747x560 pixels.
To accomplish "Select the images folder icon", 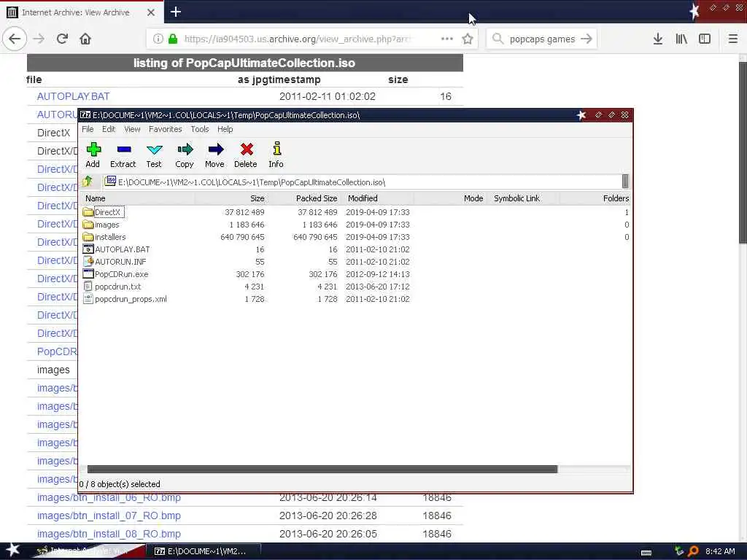I will (88, 225).
